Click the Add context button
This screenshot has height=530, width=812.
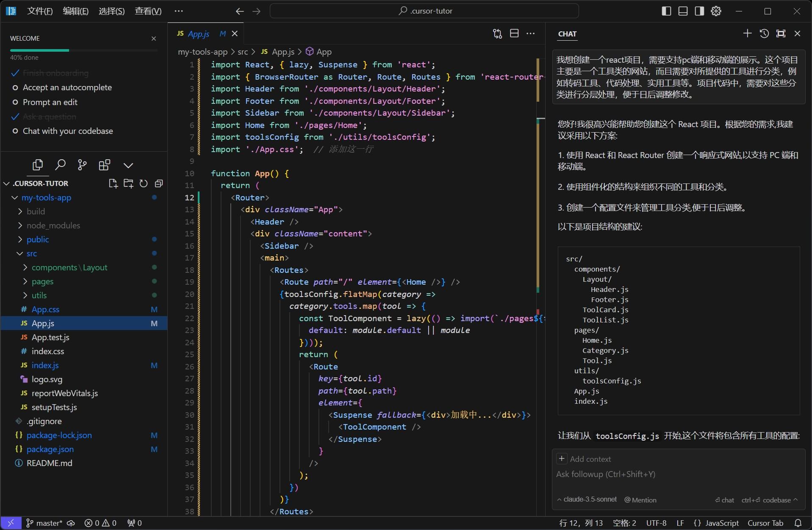pyautogui.click(x=584, y=459)
